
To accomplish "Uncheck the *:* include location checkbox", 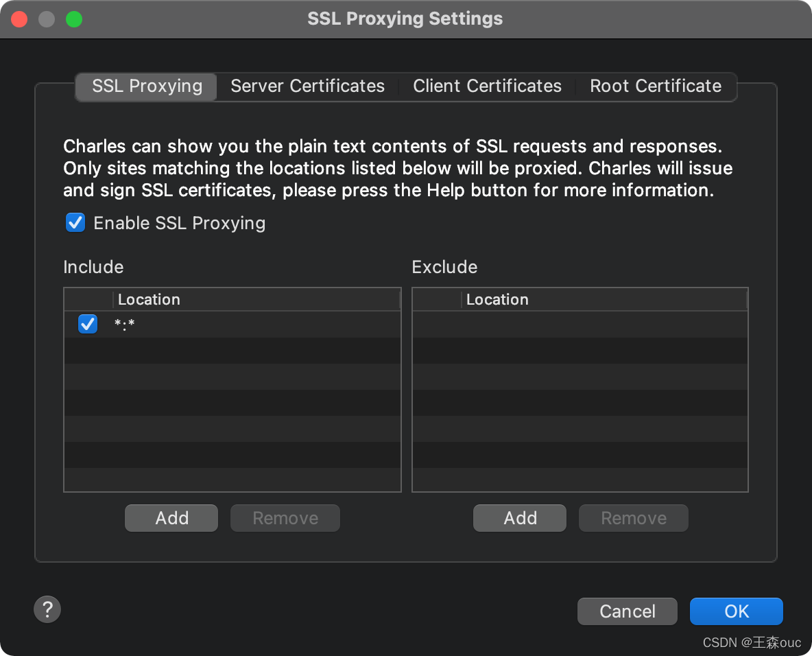I will pos(88,323).
